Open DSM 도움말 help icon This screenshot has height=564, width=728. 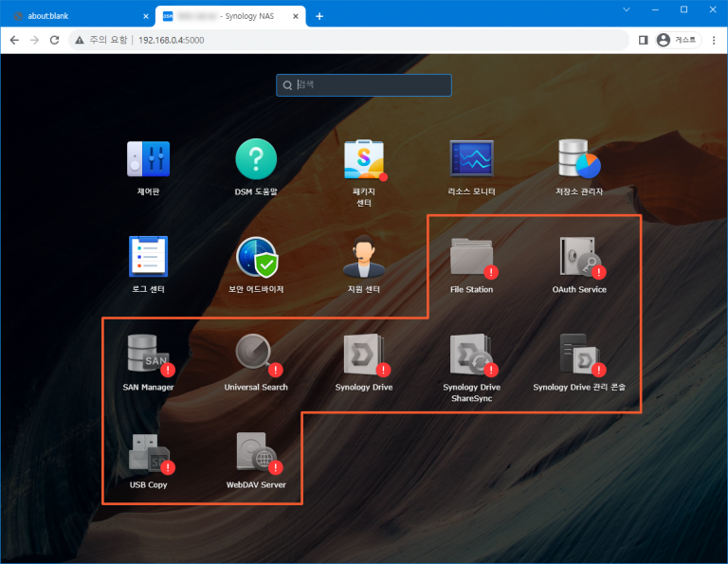point(256,159)
